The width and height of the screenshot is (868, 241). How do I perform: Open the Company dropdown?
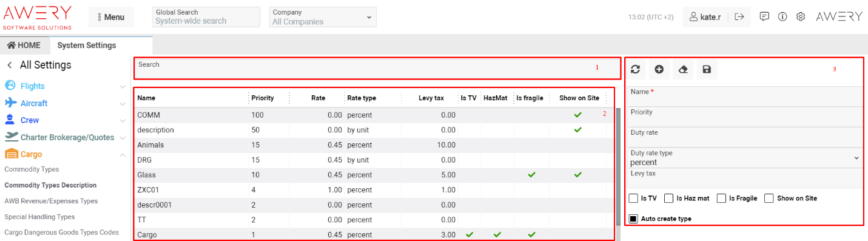(323, 17)
